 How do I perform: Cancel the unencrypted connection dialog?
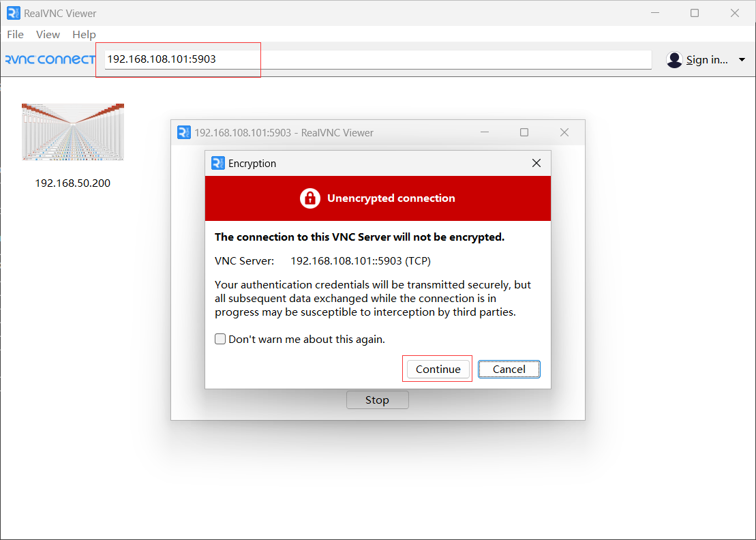click(509, 370)
